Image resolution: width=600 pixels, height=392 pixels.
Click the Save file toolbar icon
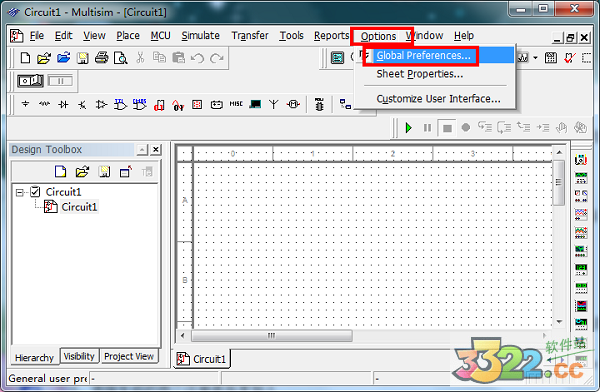point(82,58)
